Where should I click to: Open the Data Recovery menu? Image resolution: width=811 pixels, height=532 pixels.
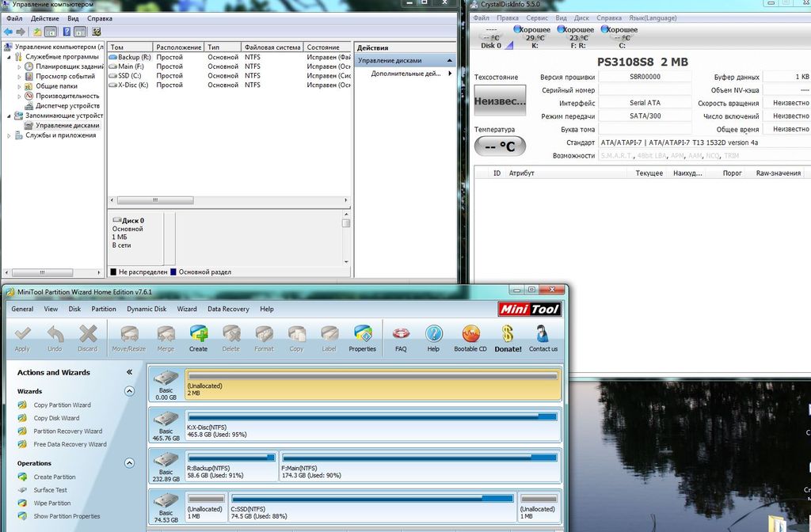tap(228, 309)
